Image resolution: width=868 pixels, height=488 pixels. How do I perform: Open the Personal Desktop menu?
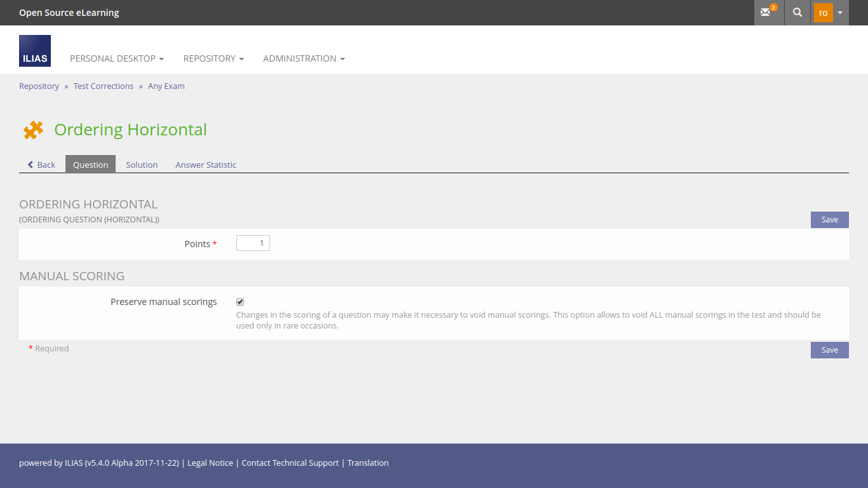[x=117, y=58]
